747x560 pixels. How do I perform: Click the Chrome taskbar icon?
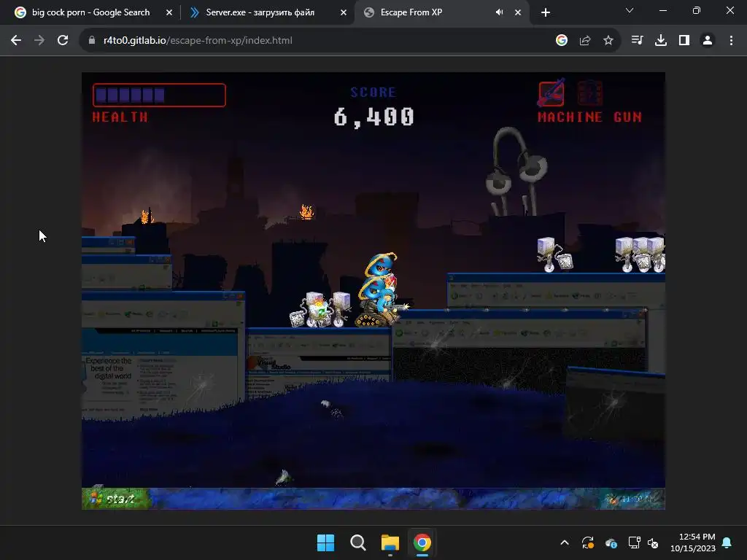click(422, 542)
